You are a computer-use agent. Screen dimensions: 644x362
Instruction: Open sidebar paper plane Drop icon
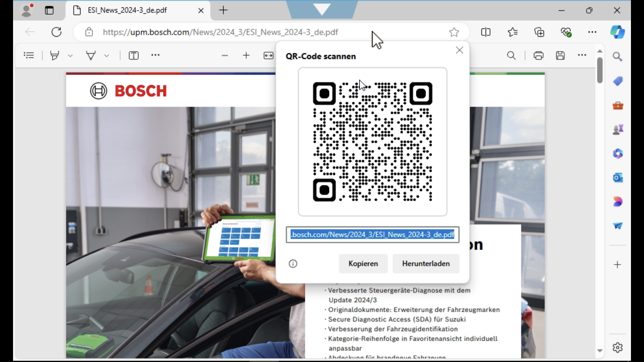click(x=617, y=226)
